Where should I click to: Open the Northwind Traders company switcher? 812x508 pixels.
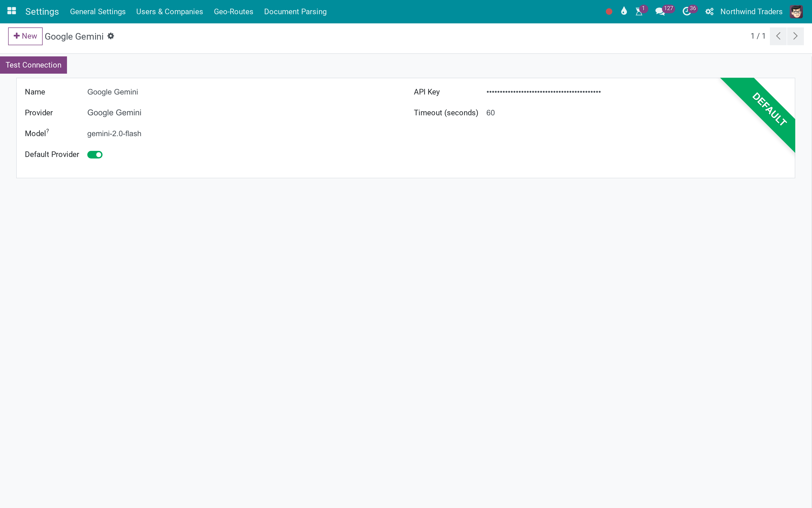[751, 12]
